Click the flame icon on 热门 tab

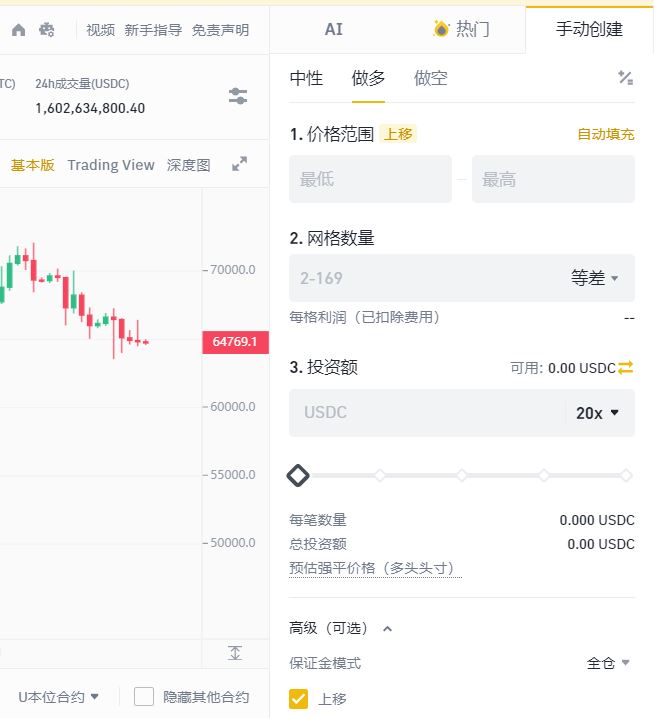click(x=441, y=29)
